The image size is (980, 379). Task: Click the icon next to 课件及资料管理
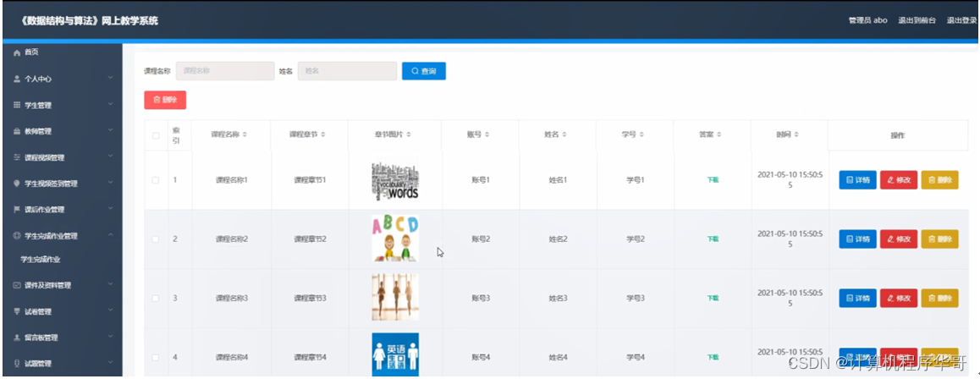tap(17, 285)
